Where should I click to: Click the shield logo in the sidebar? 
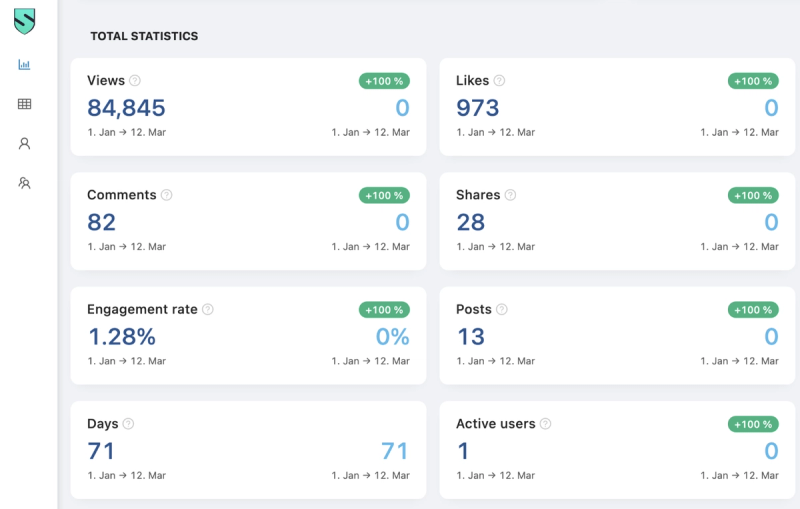pos(24,22)
